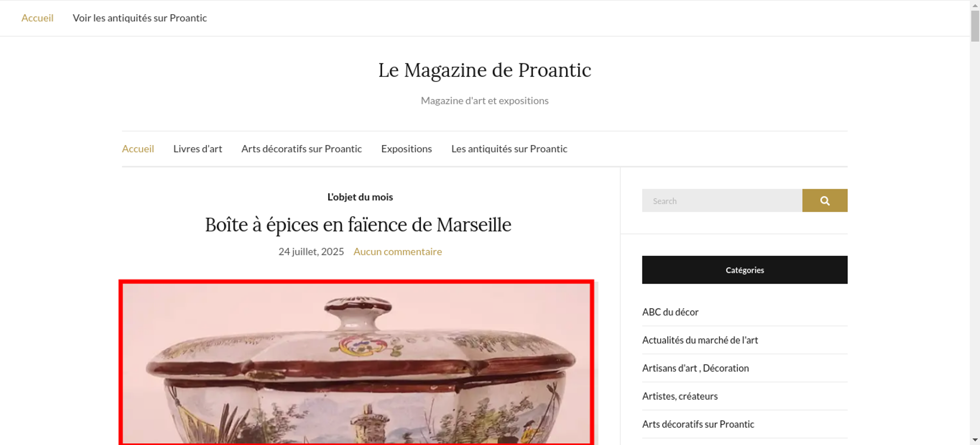Click the Aucun commentaire link
The image size is (980, 445).
pos(397,251)
